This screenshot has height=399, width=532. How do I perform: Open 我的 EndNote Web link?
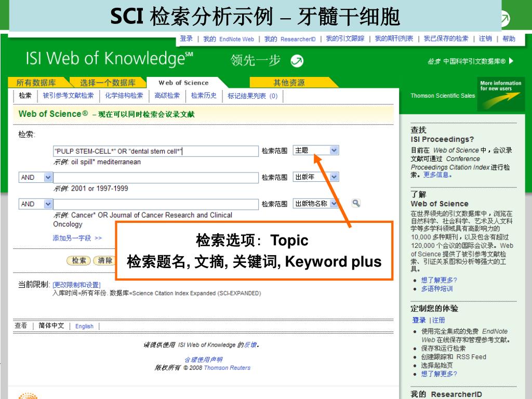click(x=229, y=39)
